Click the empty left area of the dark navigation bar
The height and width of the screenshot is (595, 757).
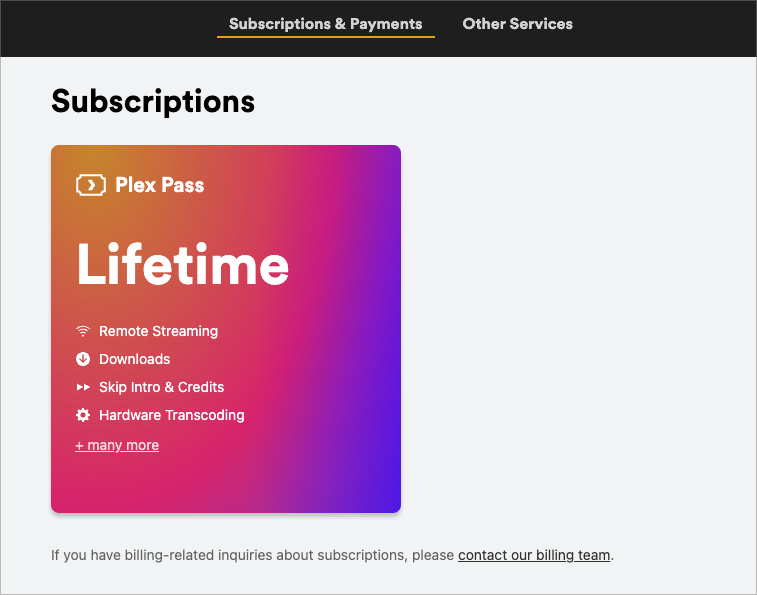coord(100,28)
